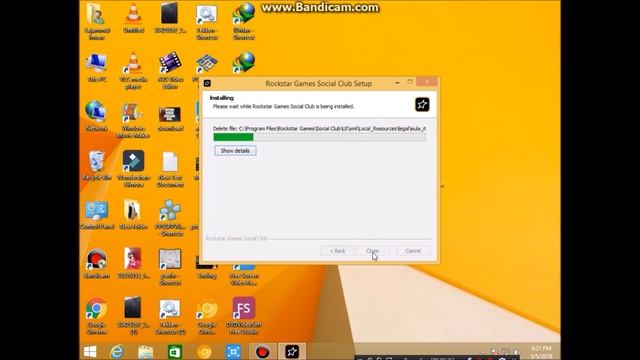
Task: Click the Rockstar Games Social Club Setup window title
Action: click(318, 83)
